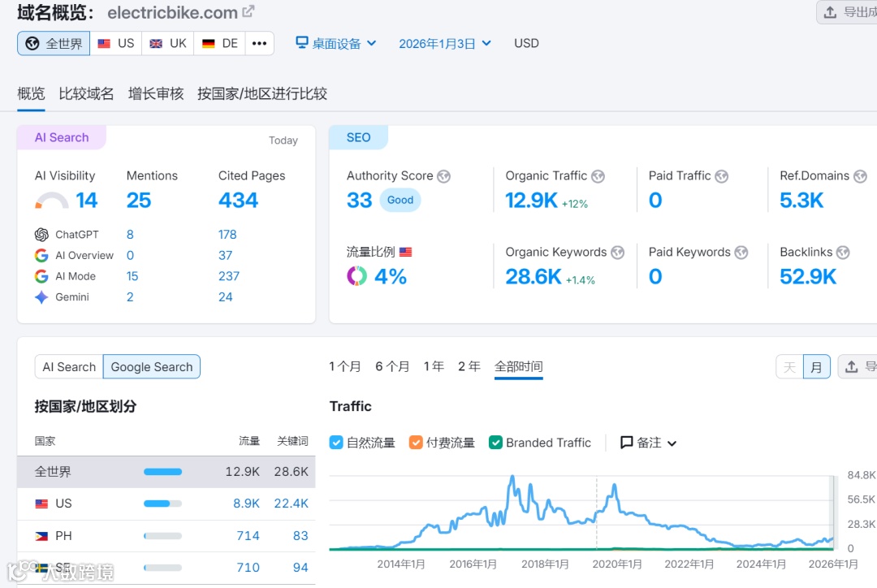Click PH traffic value 714
The width and height of the screenshot is (877, 588).
click(x=248, y=536)
